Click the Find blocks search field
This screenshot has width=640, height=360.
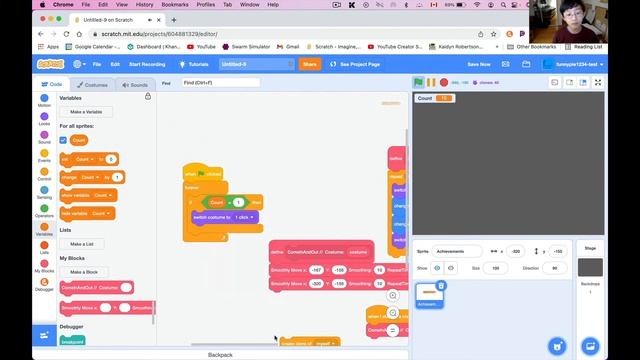tap(220, 82)
